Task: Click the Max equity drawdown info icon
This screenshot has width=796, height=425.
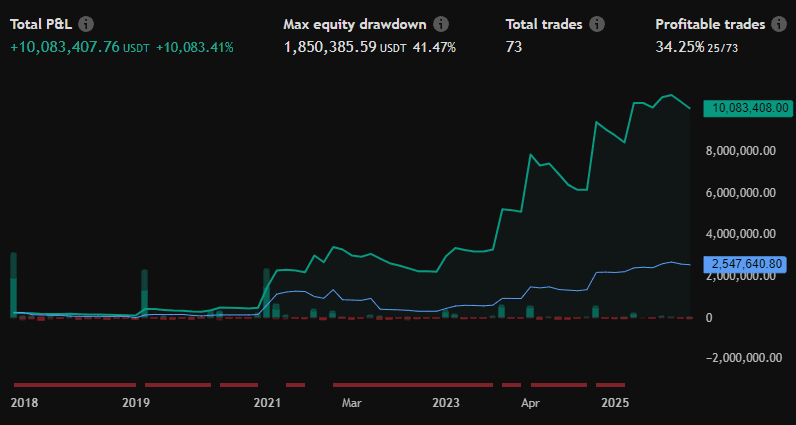Action: (441, 24)
